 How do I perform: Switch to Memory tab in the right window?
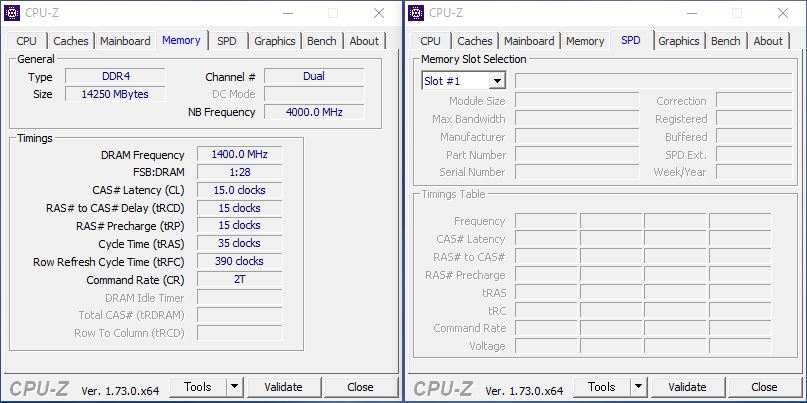[x=585, y=41]
